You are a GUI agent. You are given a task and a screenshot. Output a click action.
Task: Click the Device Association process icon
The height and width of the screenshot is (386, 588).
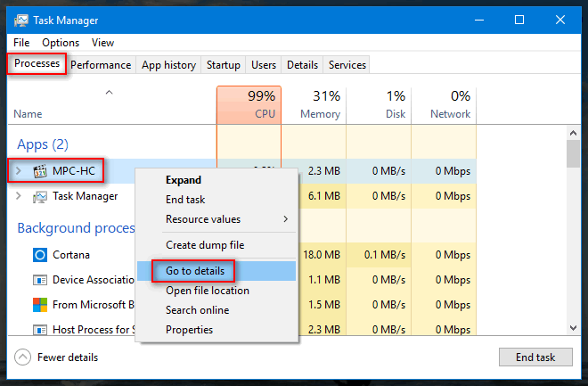point(40,280)
